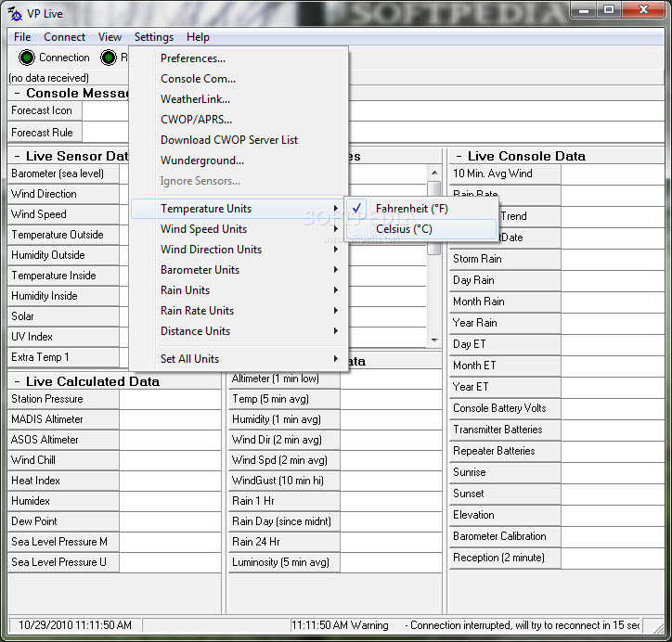The image size is (672, 642).
Task: Collapse the Console Messages section
Action: click(17, 93)
